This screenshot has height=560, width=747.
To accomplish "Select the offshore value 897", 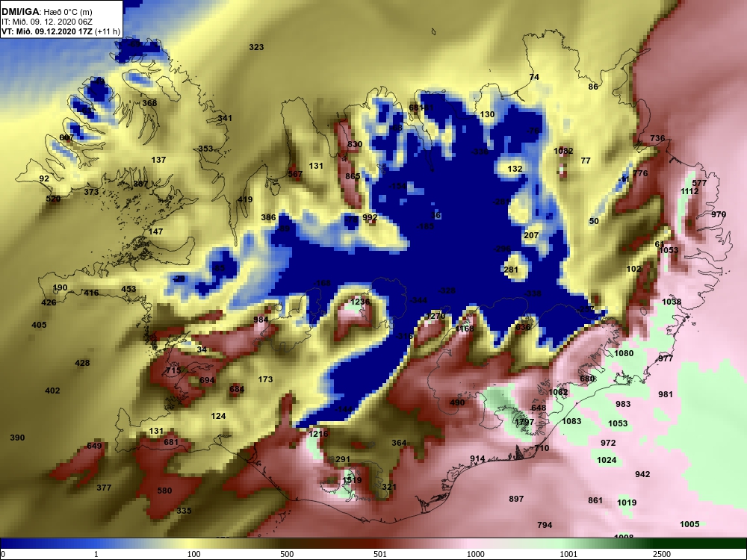I will click(516, 499).
